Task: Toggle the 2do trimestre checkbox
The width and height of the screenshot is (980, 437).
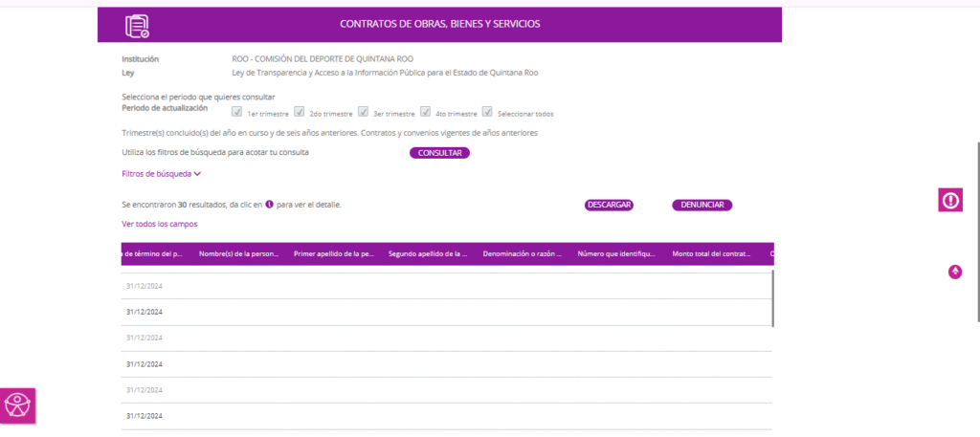Action: (300, 112)
